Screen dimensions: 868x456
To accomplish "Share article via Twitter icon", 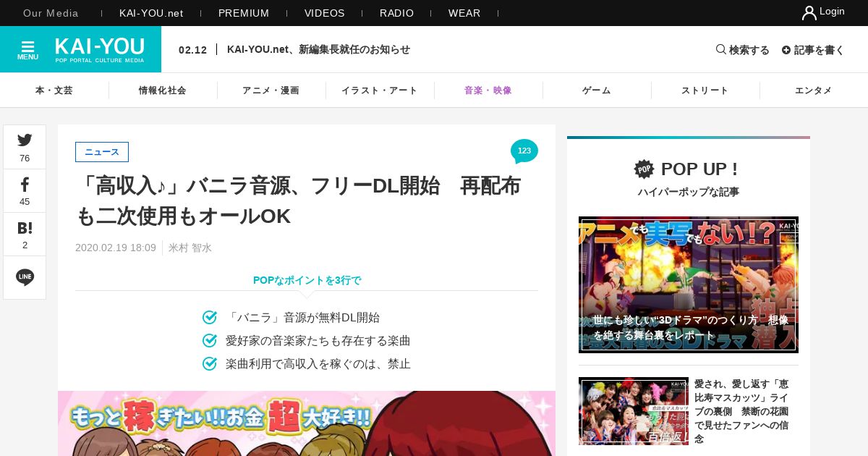I will [25, 140].
